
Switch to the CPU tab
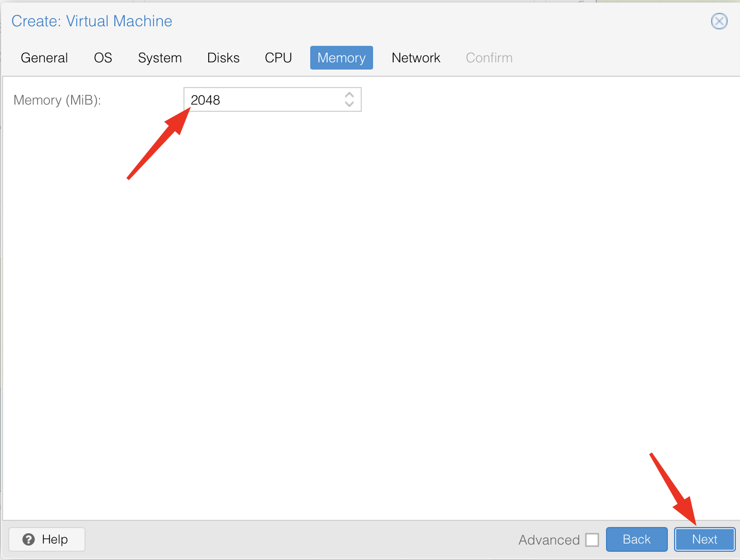[x=278, y=58]
